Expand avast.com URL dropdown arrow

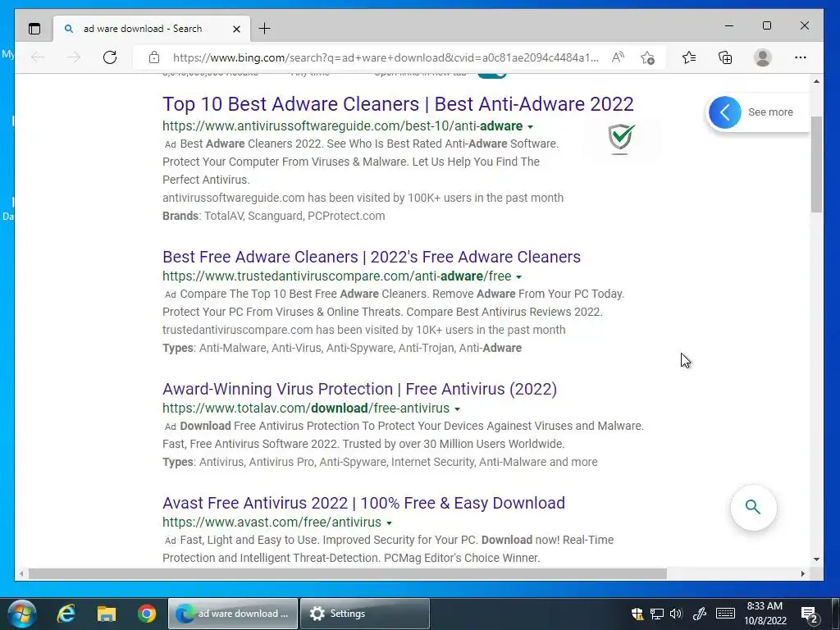click(x=389, y=523)
